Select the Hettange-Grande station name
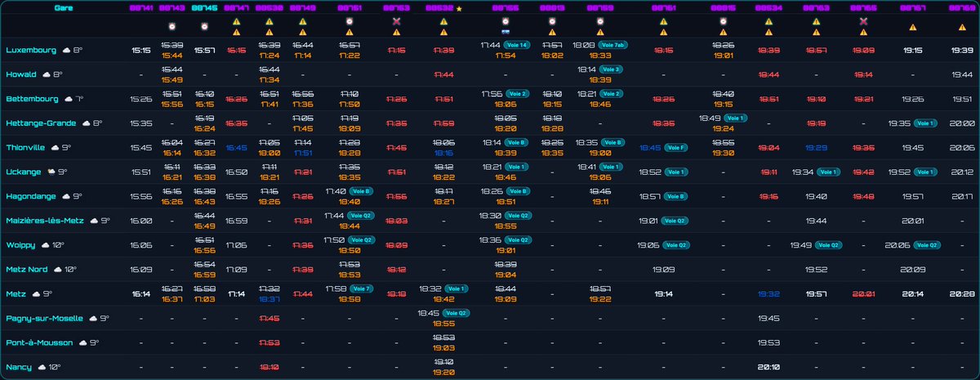The image size is (980, 380). coord(39,123)
